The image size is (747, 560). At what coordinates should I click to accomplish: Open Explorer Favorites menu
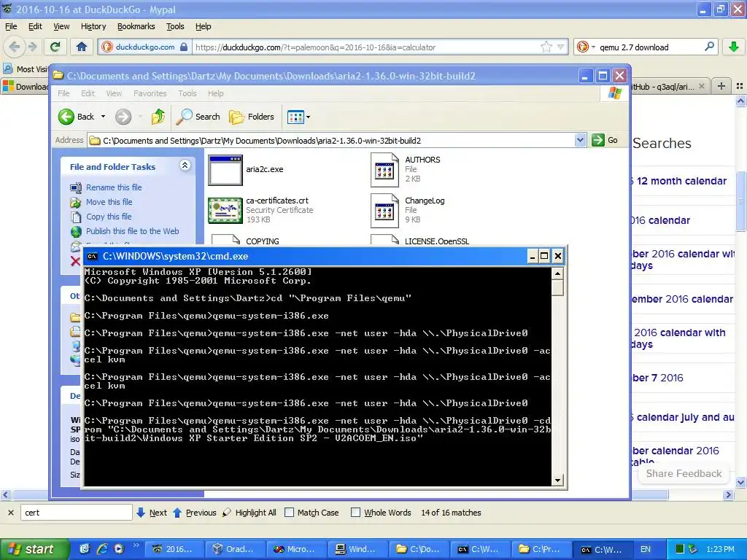(x=150, y=93)
